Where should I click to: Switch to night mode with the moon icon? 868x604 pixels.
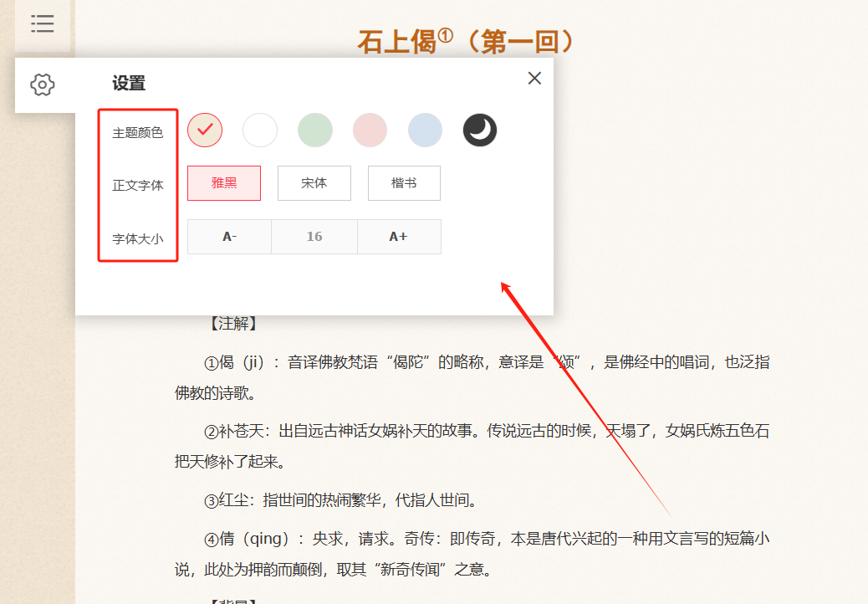click(x=480, y=131)
